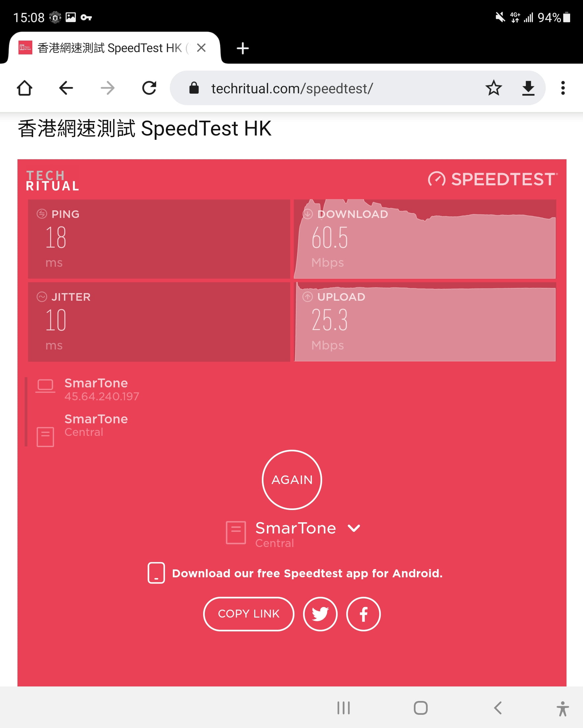Share result via Twitter icon
Viewport: 583px width, 728px height.
point(320,614)
